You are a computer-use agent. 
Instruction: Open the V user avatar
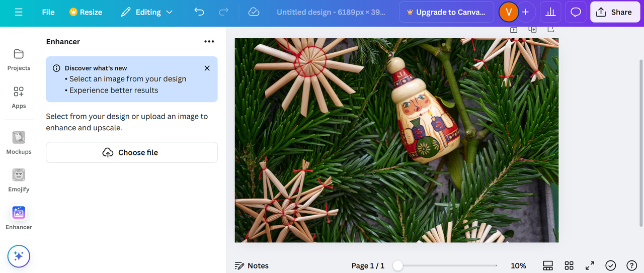point(509,12)
